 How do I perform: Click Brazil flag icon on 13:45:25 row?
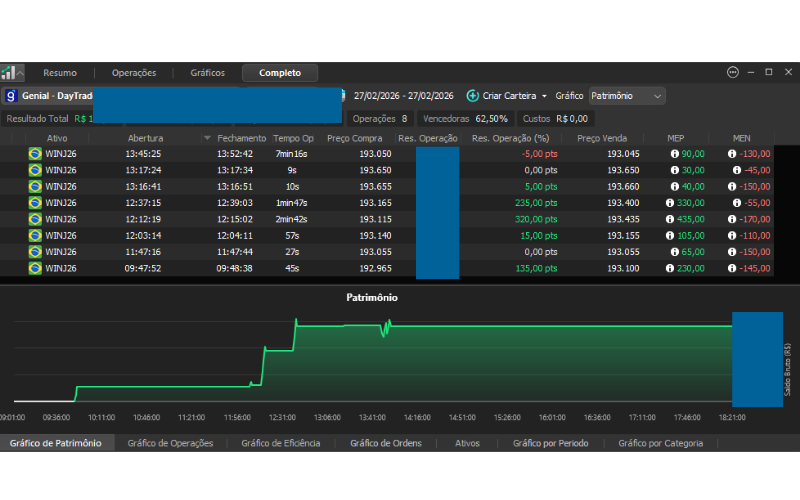pyautogui.click(x=35, y=154)
